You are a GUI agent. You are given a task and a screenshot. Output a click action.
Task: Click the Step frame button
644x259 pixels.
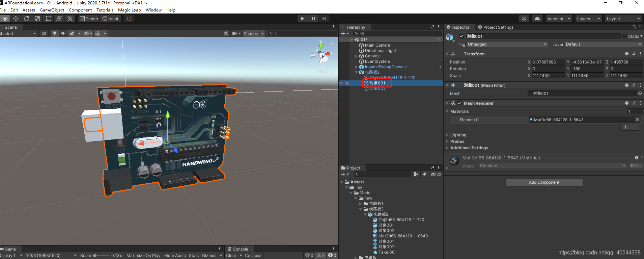point(324,19)
